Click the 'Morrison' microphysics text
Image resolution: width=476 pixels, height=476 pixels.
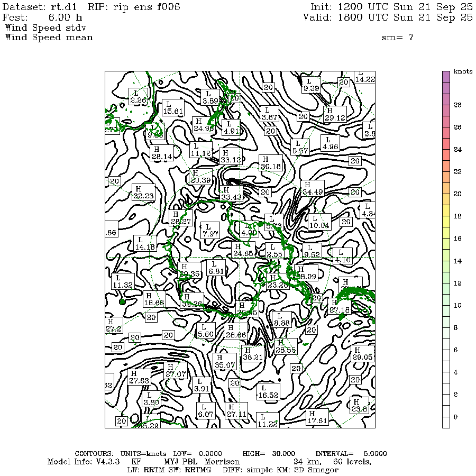(222, 462)
